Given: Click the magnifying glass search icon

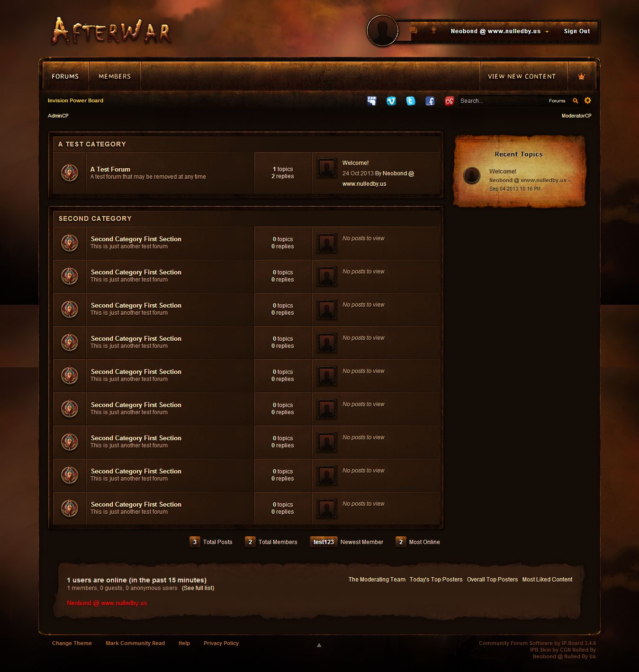Looking at the screenshot, I should click(576, 101).
